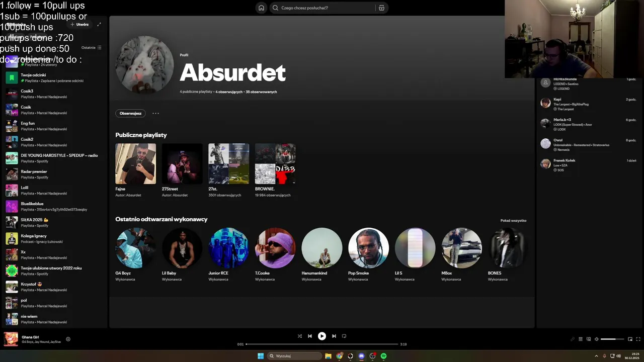
Task: Open the Ostatnio odtwarzani wykonawcy heading
Action: tap(161, 219)
